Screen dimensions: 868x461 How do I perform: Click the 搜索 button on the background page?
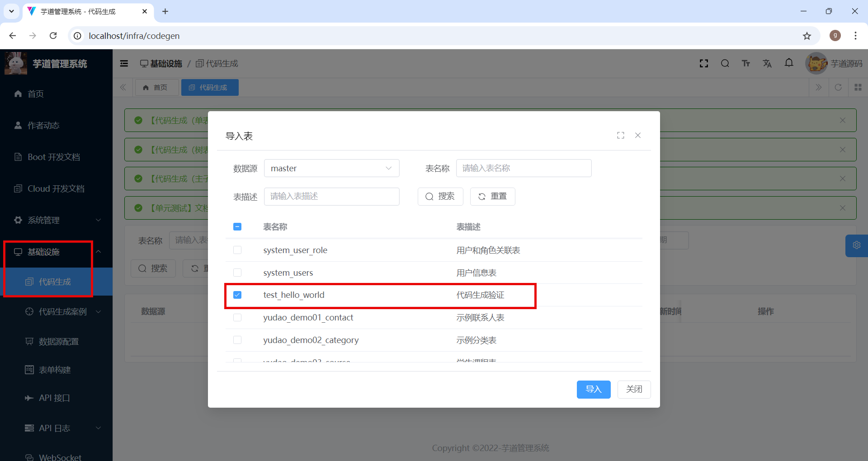tap(153, 268)
